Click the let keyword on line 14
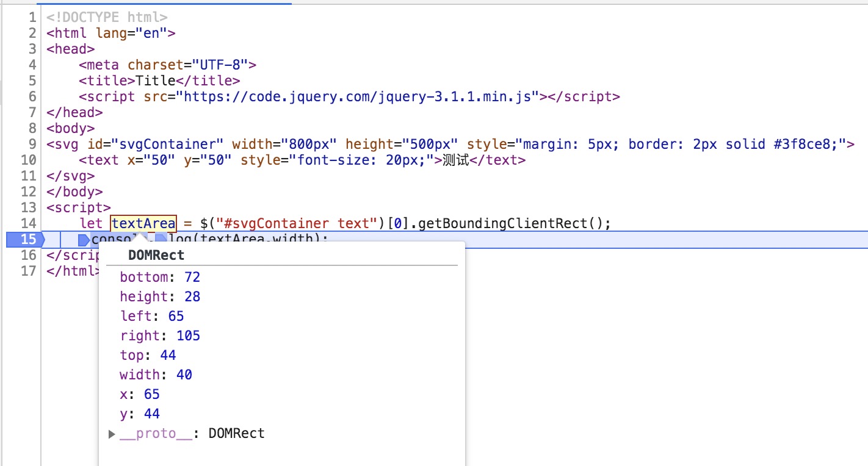Image resolution: width=868 pixels, height=466 pixels. coord(91,223)
